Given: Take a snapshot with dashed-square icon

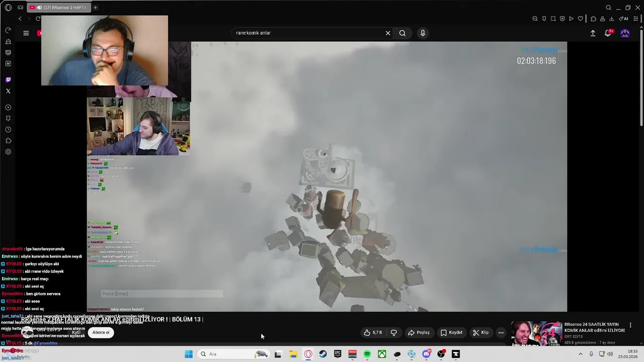Looking at the screenshot, I should pyautogui.click(x=553, y=19).
